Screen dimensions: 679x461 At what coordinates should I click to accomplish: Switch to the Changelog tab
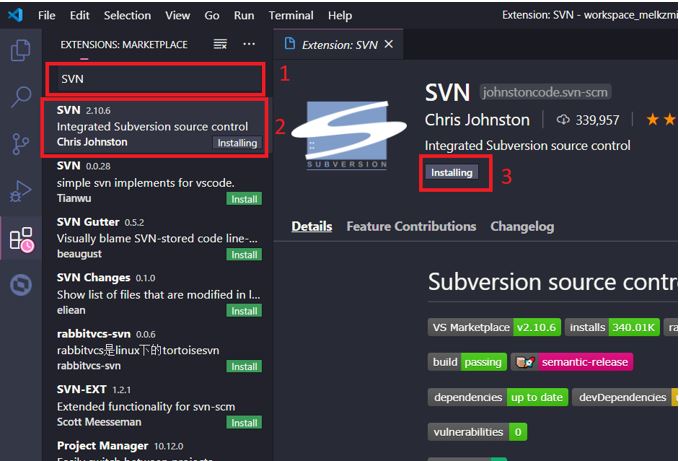tap(522, 226)
